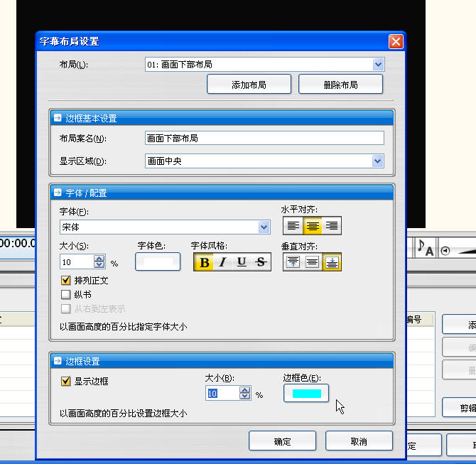Align text horizontally to the right
476x464 pixels.
(331, 226)
